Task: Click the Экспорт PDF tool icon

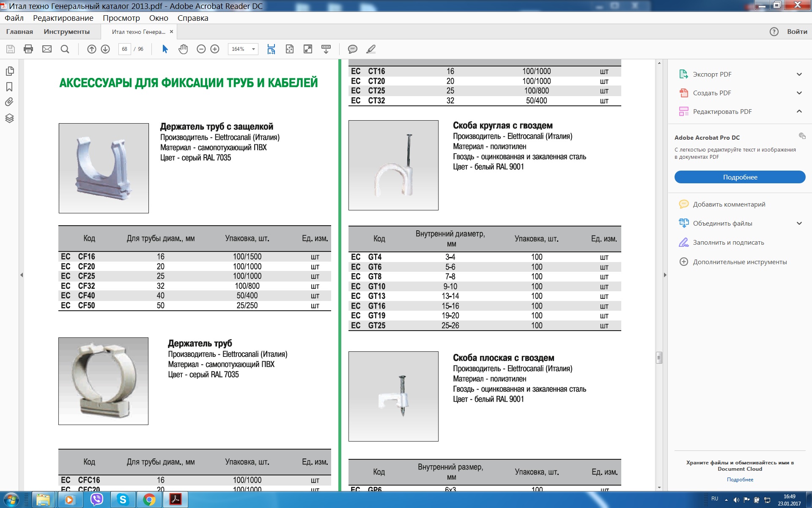Action: (x=683, y=74)
